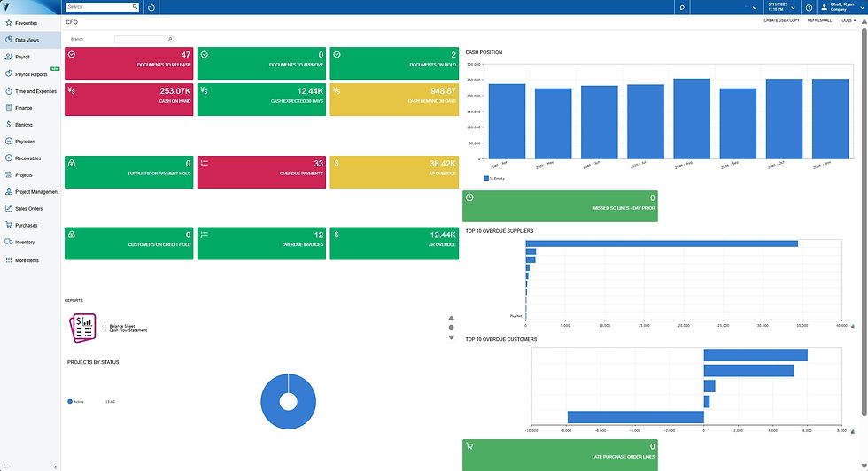Collapse the dashboard title bar arrow

click(864, 21)
